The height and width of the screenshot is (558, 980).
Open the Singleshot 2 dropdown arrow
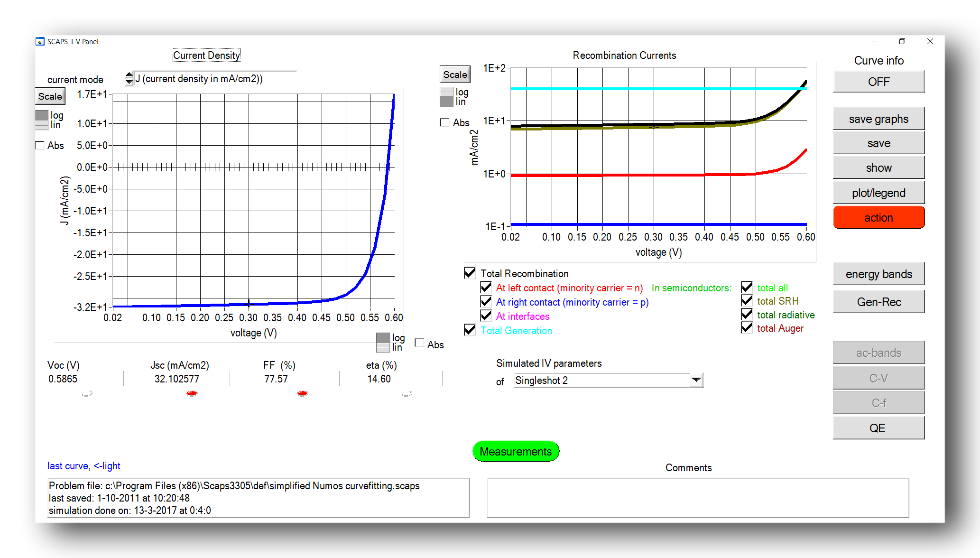click(696, 380)
